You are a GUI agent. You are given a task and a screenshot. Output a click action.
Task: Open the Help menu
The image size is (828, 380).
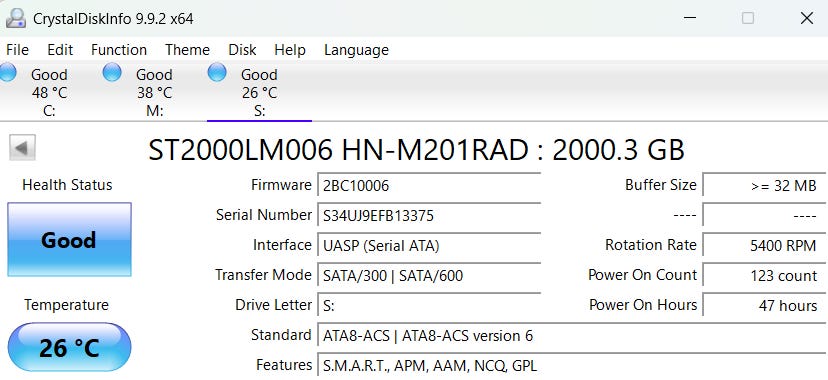tap(290, 50)
